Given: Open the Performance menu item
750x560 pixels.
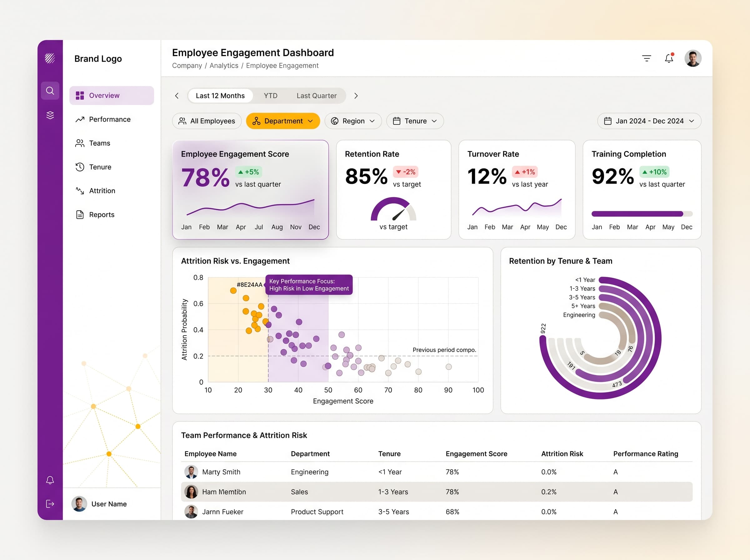Looking at the screenshot, I should coord(112,119).
